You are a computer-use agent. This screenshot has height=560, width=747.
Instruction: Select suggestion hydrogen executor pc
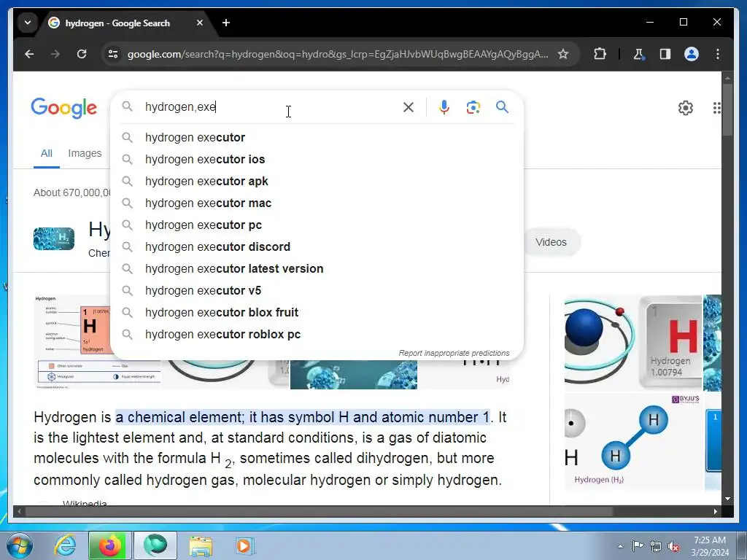317,225
